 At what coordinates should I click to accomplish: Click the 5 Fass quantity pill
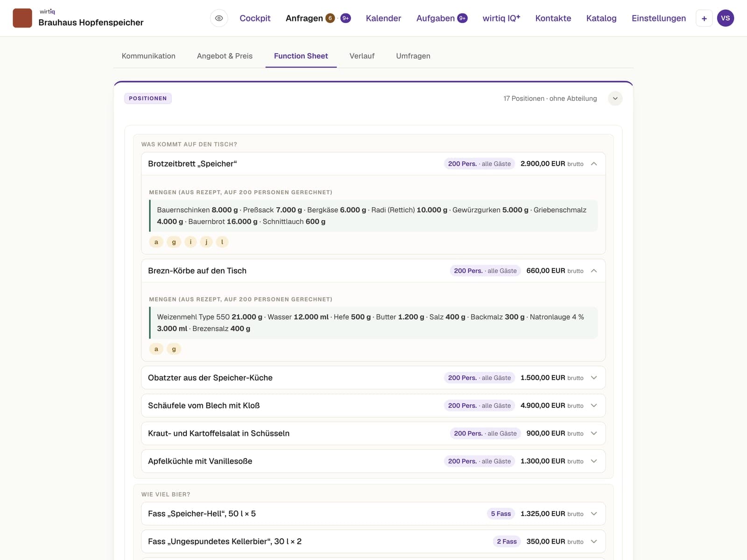click(501, 514)
